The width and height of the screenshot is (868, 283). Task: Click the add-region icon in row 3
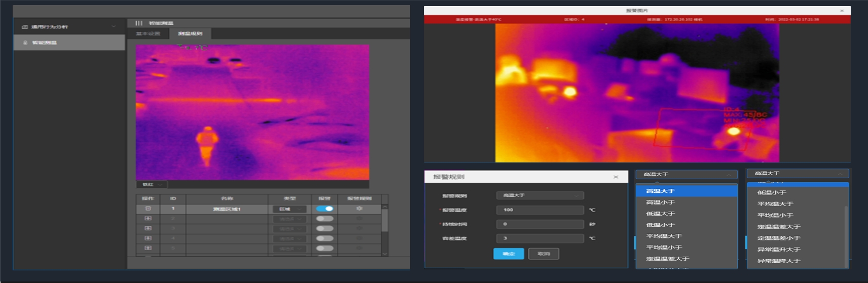pos(148,228)
